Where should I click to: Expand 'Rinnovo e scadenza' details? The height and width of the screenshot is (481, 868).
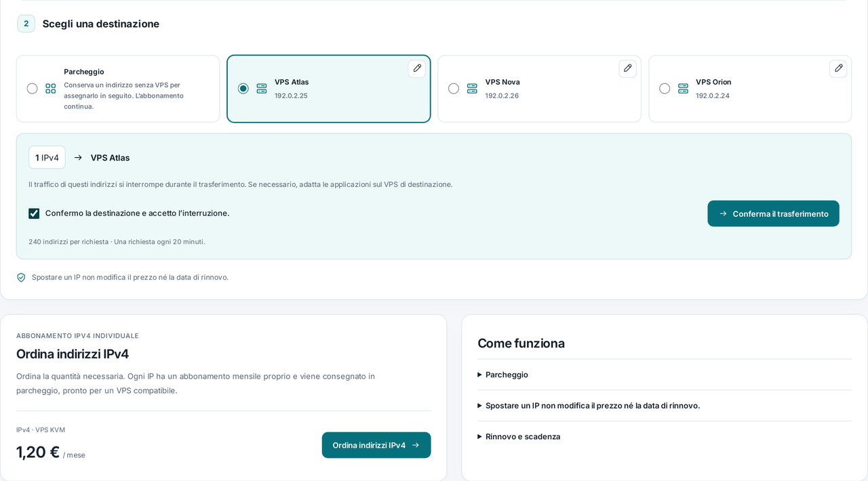pos(665,436)
